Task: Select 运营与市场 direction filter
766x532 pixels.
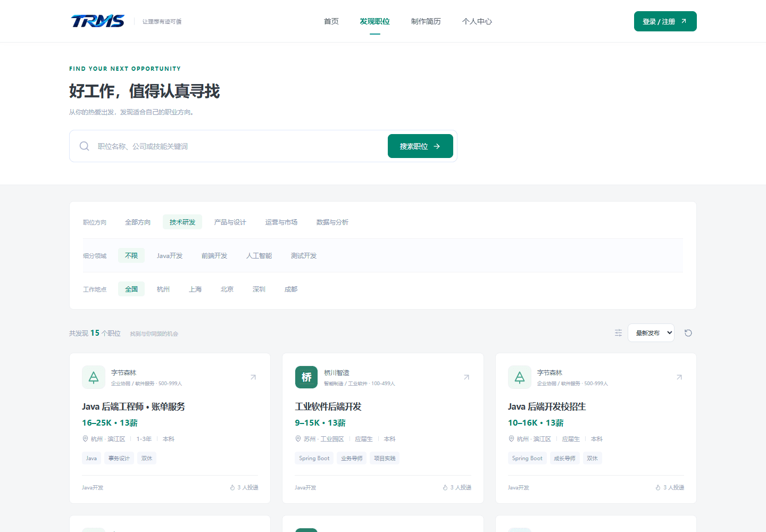Action: pos(281,222)
